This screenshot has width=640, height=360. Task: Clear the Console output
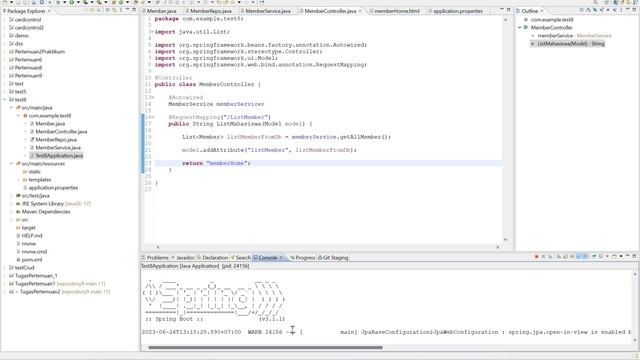[558, 257]
